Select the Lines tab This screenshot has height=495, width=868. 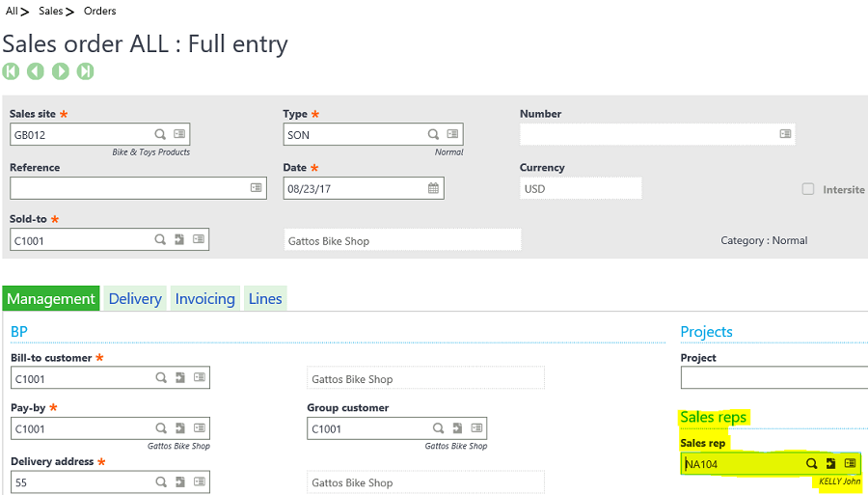click(265, 299)
